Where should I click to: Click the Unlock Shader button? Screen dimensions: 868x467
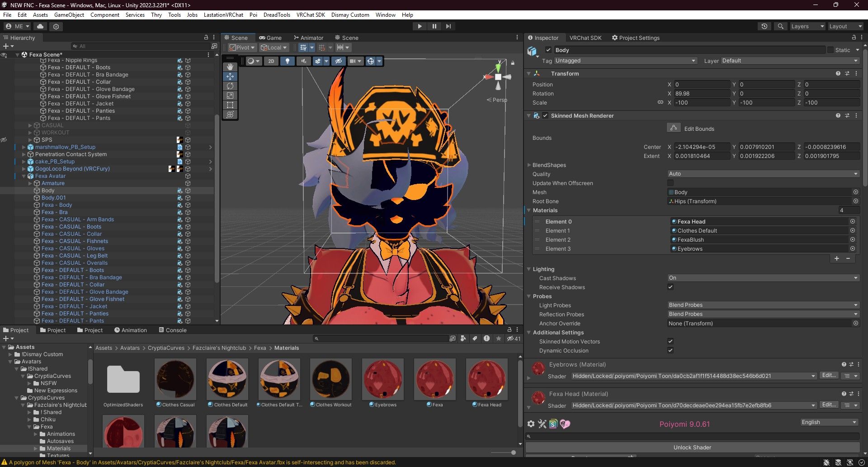[x=692, y=447]
